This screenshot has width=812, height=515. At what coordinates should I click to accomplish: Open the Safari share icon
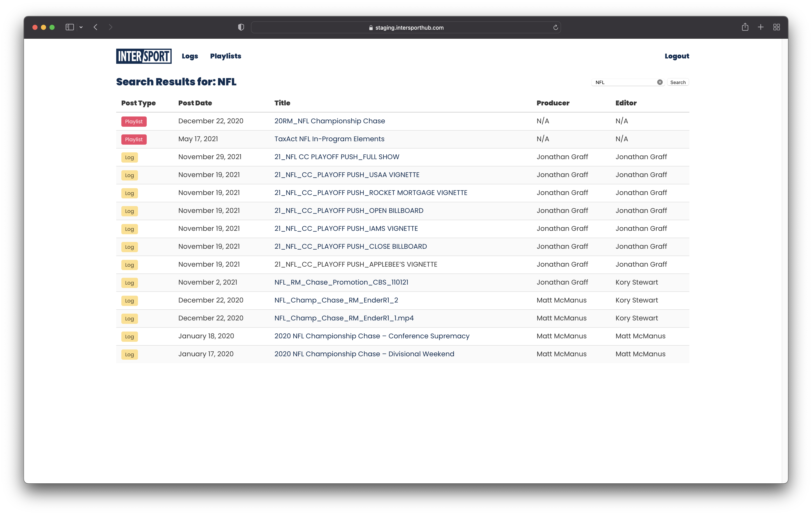click(x=745, y=27)
